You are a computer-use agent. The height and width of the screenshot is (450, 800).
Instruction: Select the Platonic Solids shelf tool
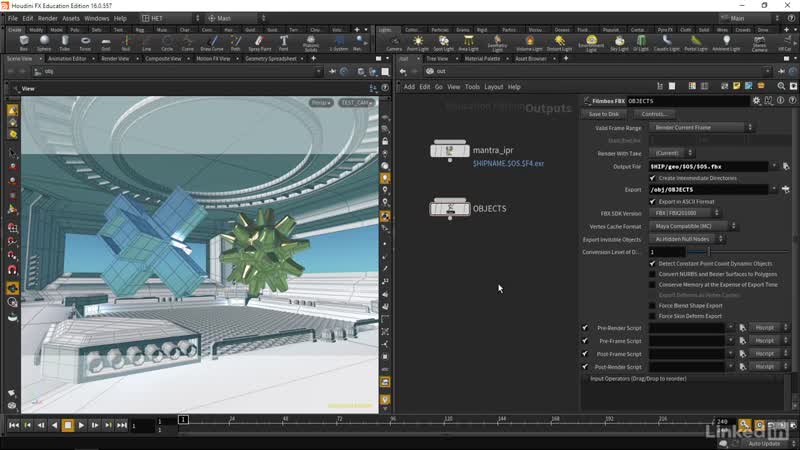pos(311,43)
